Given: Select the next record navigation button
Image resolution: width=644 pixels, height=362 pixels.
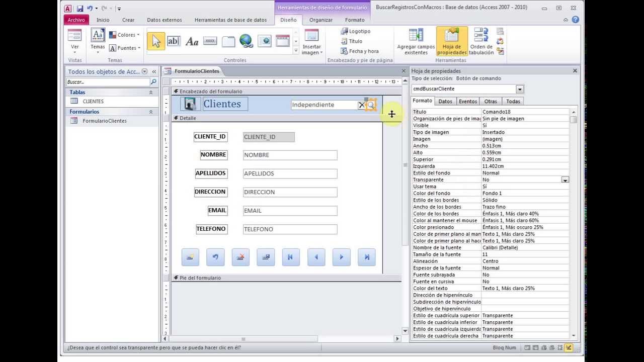Looking at the screenshot, I should 341,257.
